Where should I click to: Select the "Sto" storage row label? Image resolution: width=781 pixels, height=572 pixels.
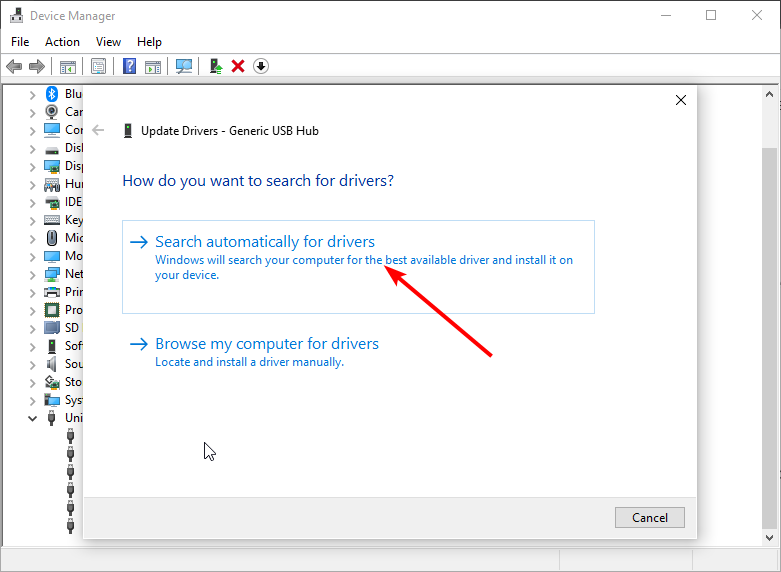[x=73, y=382]
